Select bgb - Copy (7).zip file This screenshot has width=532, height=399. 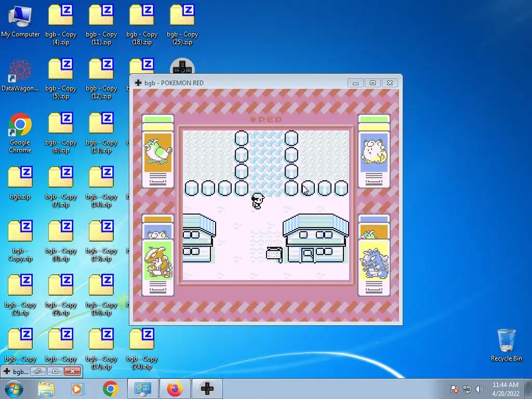click(61, 187)
